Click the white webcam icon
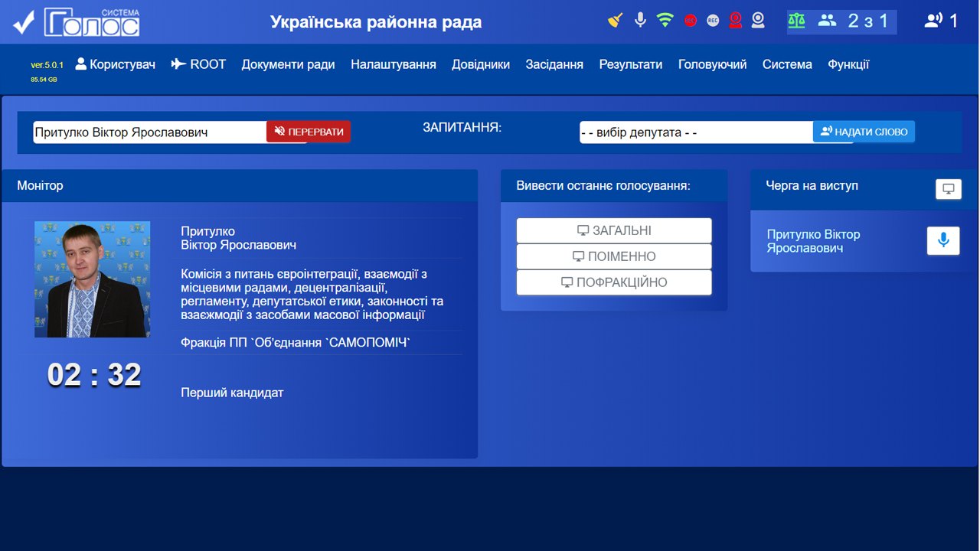Image resolution: width=980 pixels, height=551 pixels. point(758,21)
